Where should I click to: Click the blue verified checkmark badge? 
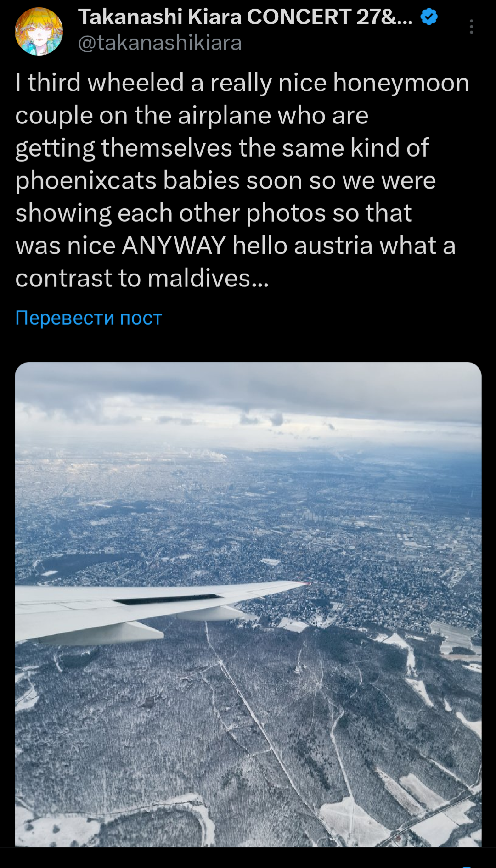click(x=429, y=17)
